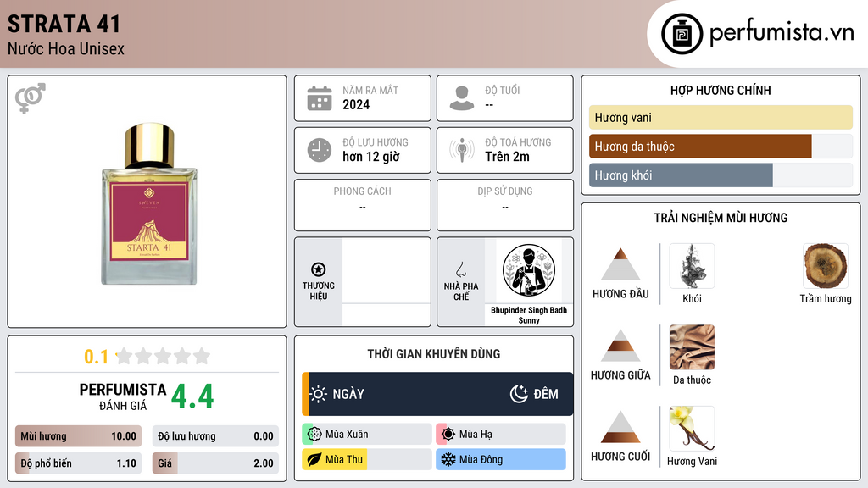
Task: Click the Hương giữa pyramid icon
Action: [x=620, y=346]
